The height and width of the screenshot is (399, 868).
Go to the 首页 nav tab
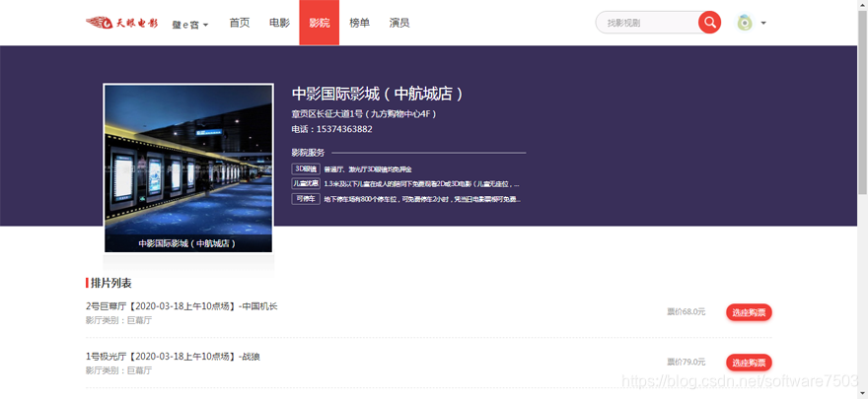(239, 23)
